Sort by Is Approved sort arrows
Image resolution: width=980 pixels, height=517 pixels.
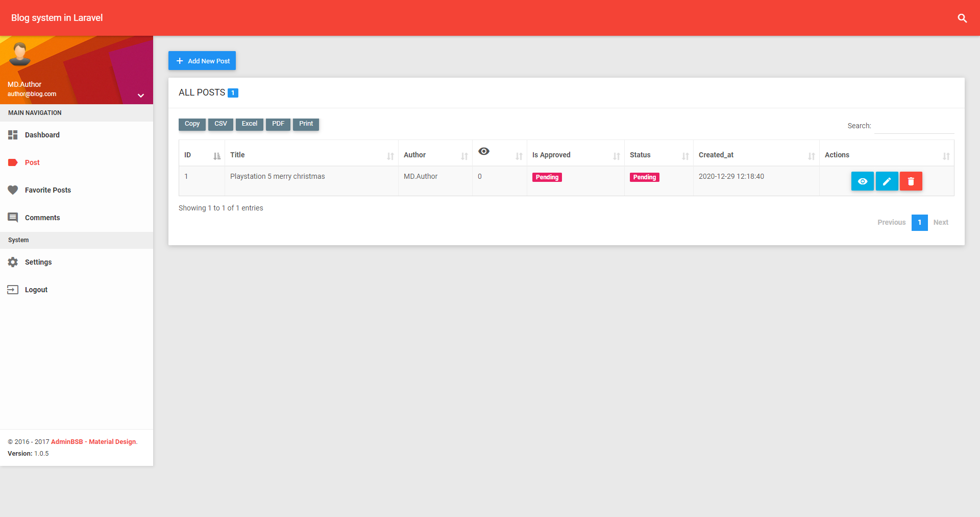(x=617, y=156)
